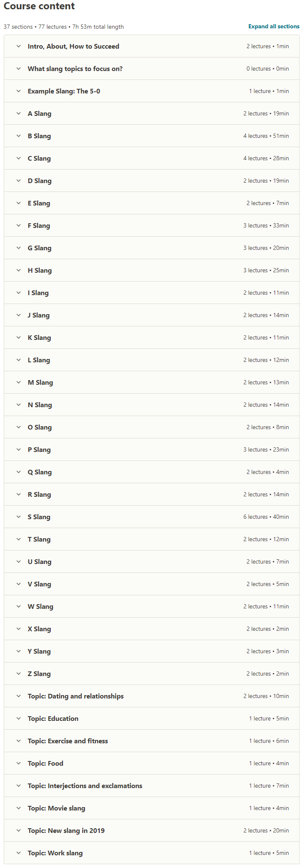Click chevron icon beside M Slang
Screen dimensions: 303x868
click(x=19, y=382)
